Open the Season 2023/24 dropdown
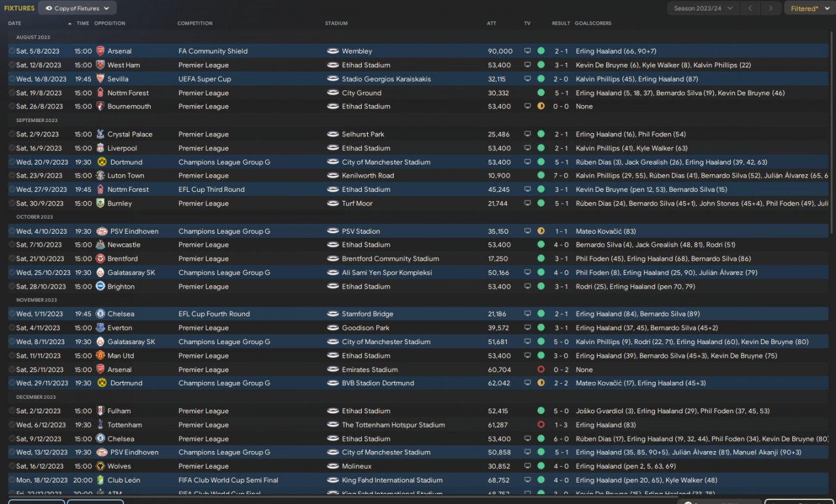The height and width of the screenshot is (504, 836). coord(703,8)
